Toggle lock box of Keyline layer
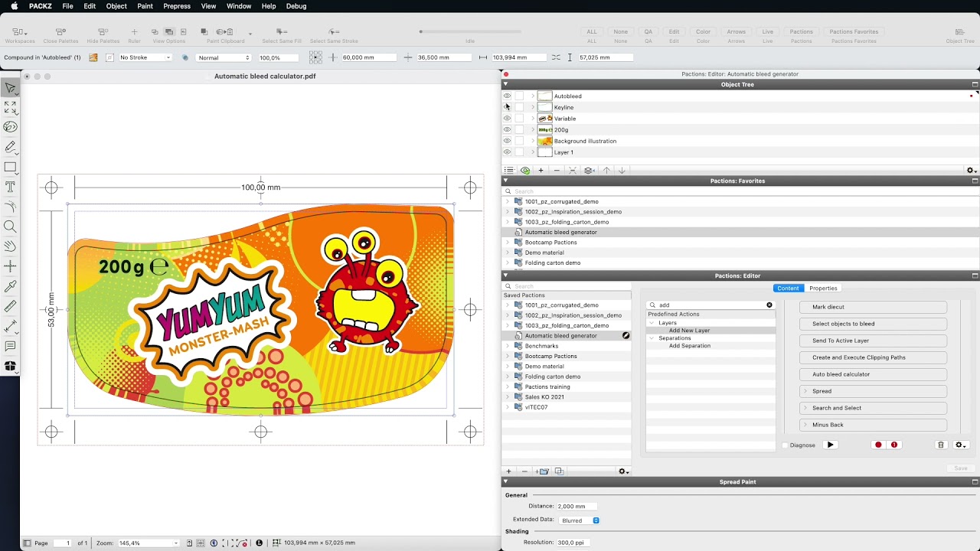Viewport: 980px width, 551px height. pos(519,107)
